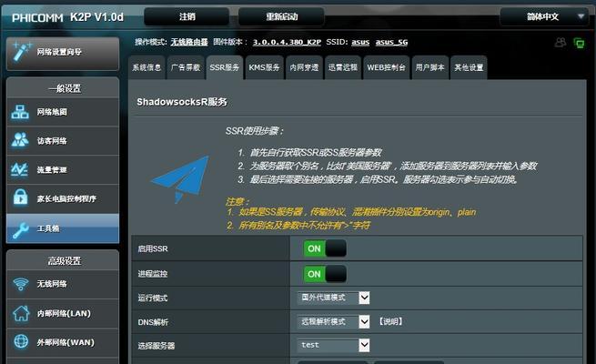
Task: Open 家长电脑控制程序 menu item
Action: 63,198
